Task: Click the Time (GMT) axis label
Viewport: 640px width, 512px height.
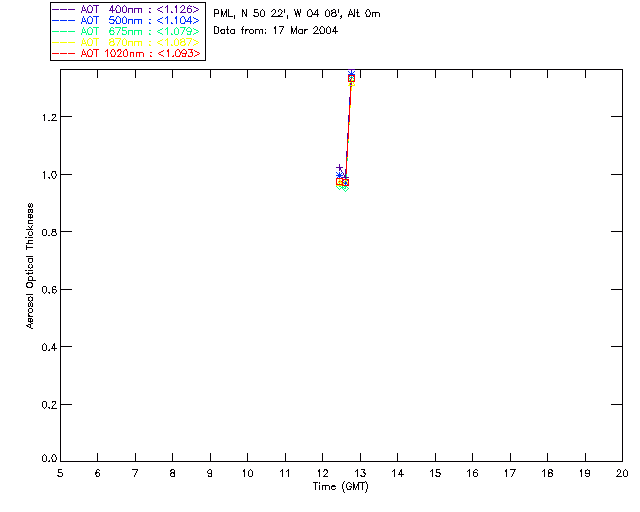Action: (341, 487)
